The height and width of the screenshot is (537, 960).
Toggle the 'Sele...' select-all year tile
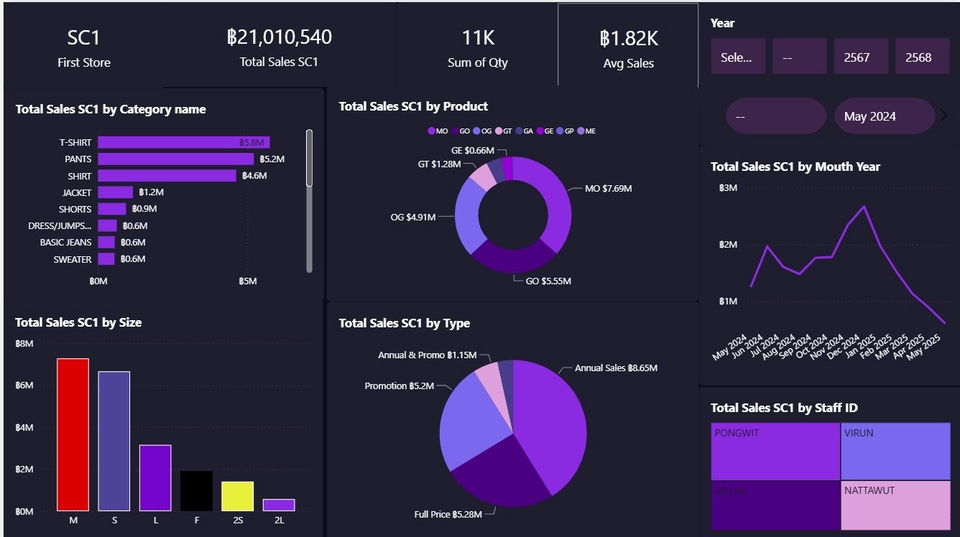click(x=738, y=57)
